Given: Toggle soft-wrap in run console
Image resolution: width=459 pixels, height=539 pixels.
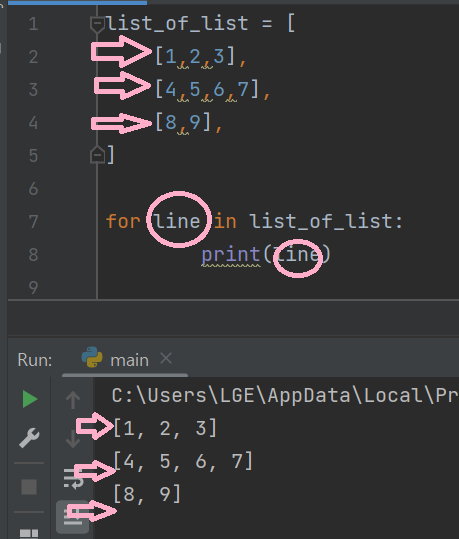Looking at the screenshot, I should [74, 478].
